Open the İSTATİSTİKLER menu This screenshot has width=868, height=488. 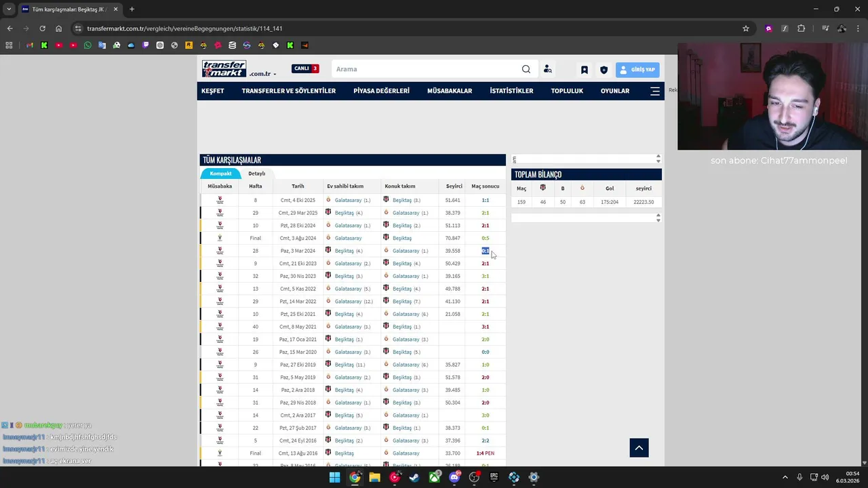click(x=511, y=91)
